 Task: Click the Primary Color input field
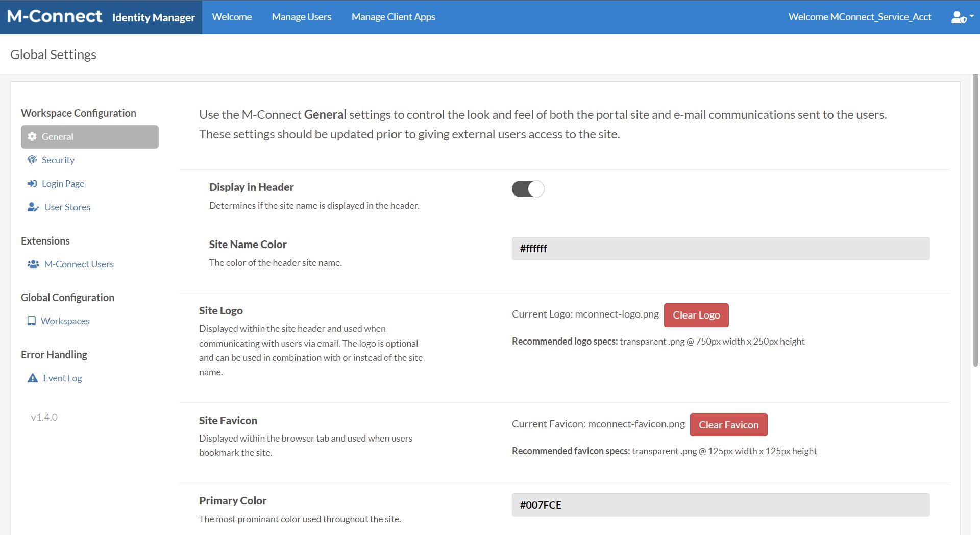720,505
